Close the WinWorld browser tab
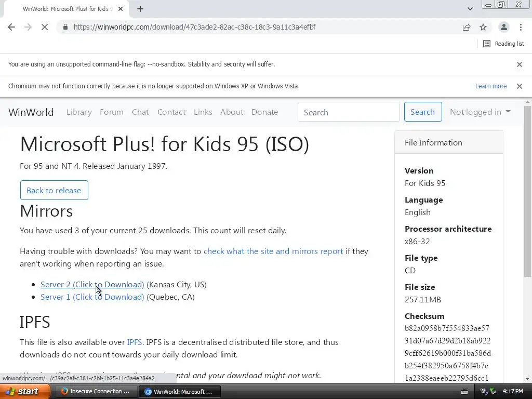 click(x=121, y=9)
